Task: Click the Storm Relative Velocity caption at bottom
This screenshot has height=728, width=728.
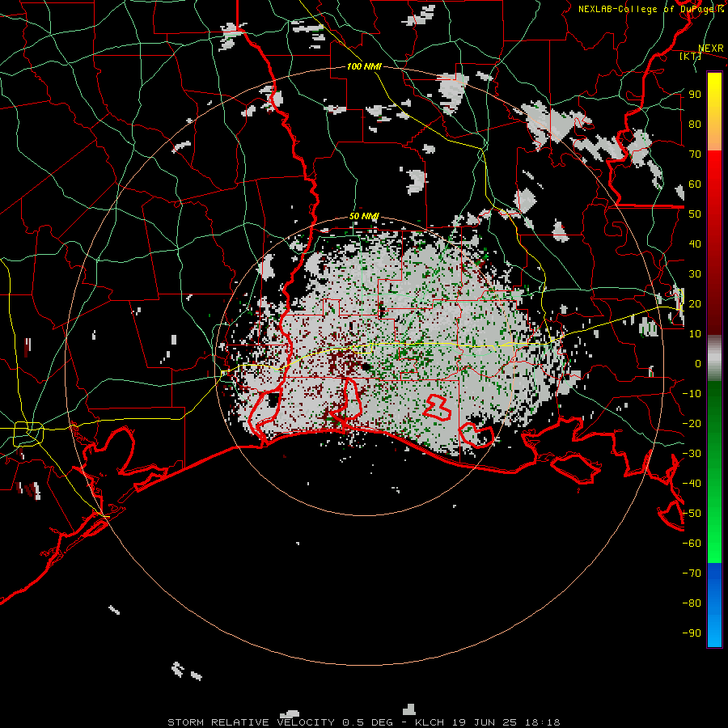Action: point(363,722)
